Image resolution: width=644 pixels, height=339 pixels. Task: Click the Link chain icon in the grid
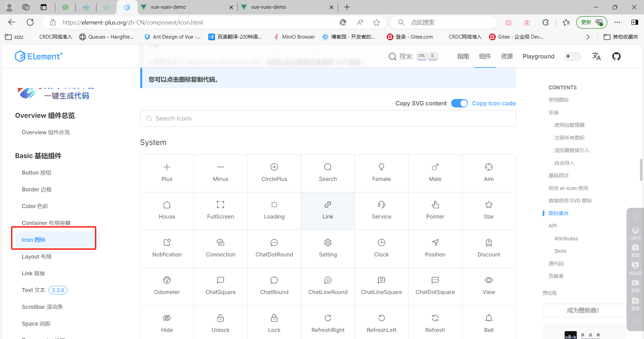click(328, 211)
